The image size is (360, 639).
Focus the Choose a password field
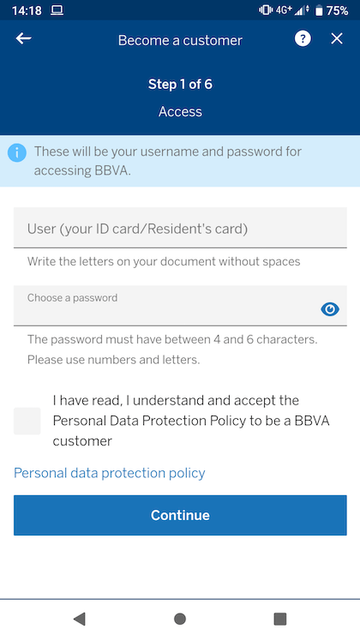click(180, 306)
